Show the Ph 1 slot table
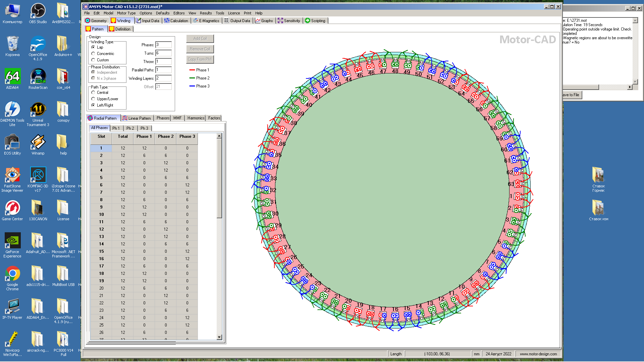Screen dimensions: 644x362 coord(116,128)
